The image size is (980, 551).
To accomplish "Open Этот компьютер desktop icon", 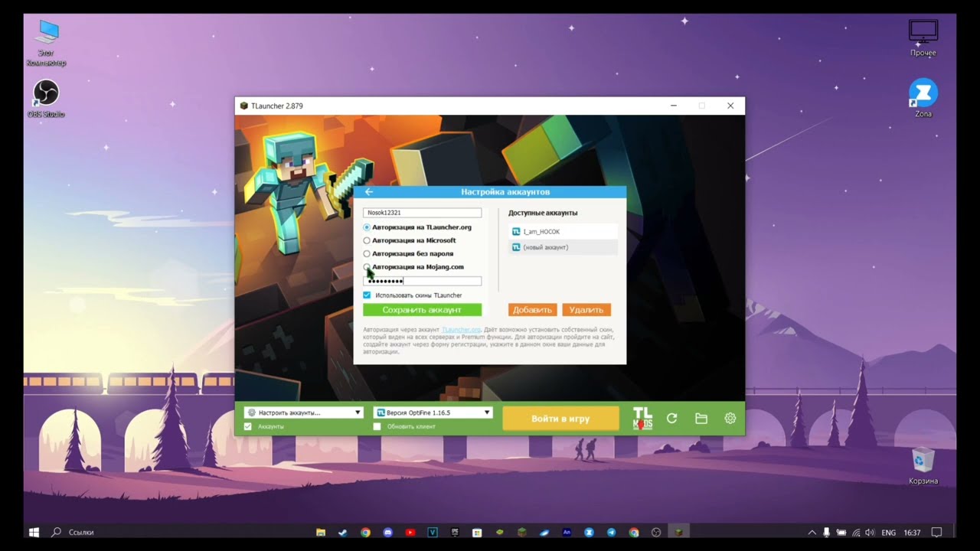I will click(x=47, y=43).
